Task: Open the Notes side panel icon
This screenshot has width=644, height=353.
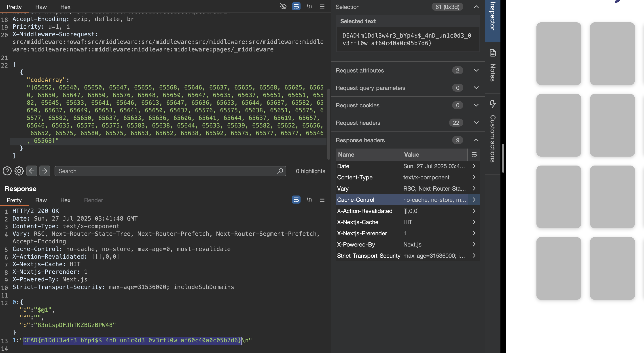Action: pyautogui.click(x=492, y=53)
